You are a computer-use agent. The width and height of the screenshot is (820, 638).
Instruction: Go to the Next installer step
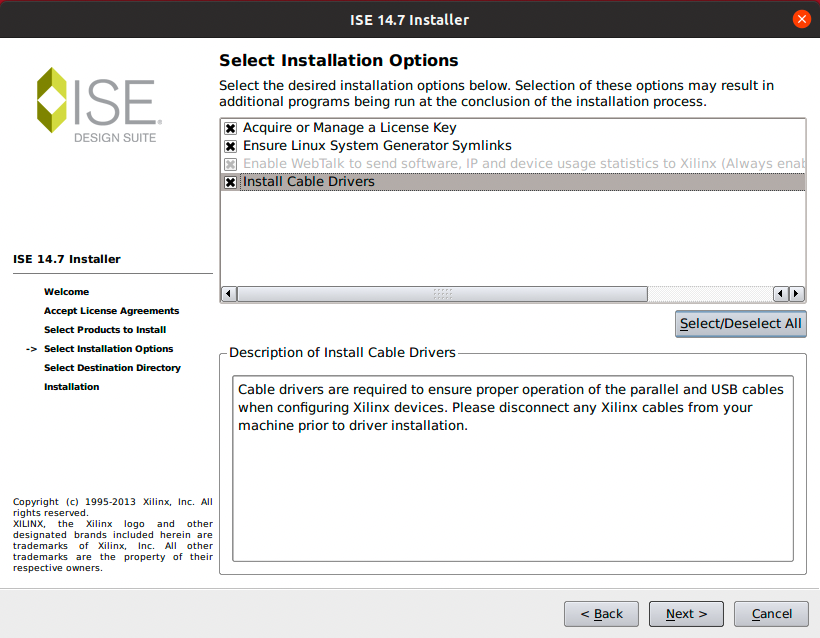coord(686,613)
